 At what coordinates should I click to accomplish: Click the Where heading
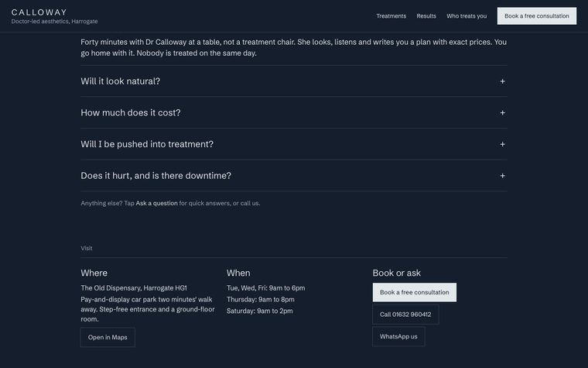click(x=94, y=273)
